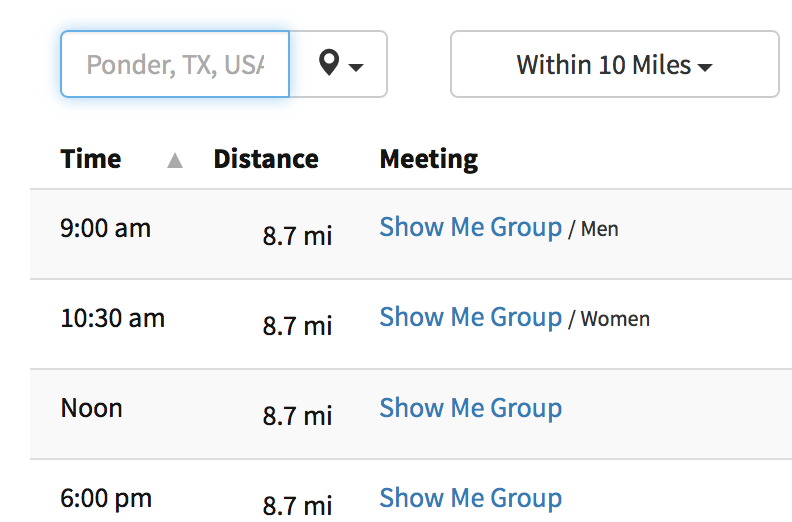Sort by the Time column header
Viewport: 792px width, 522px height.
91,159
